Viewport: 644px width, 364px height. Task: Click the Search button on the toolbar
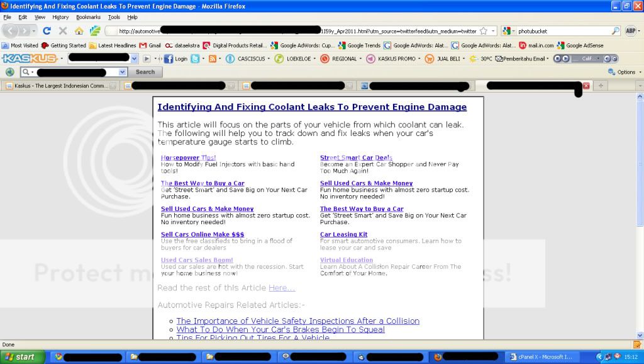click(145, 72)
